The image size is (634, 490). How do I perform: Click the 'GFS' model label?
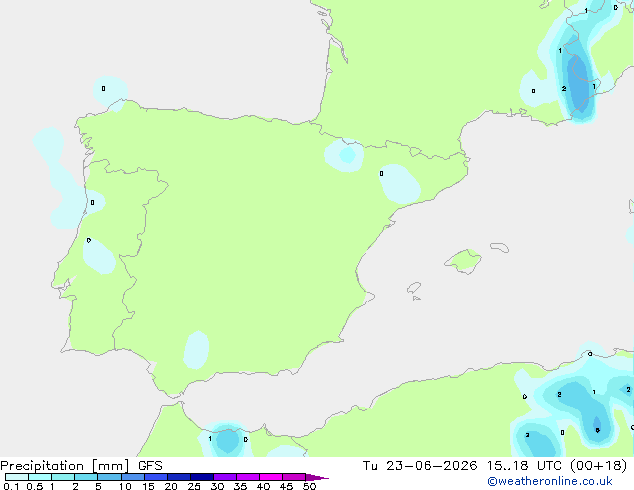[x=150, y=466]
